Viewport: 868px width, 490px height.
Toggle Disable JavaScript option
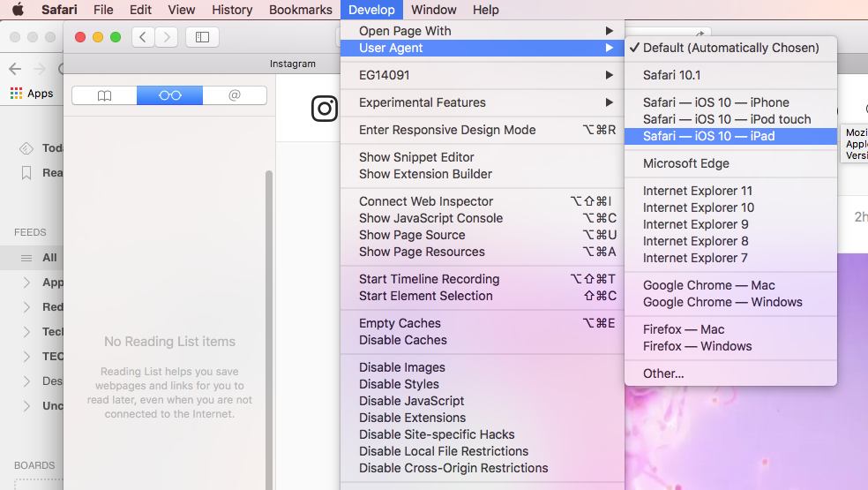483,401
